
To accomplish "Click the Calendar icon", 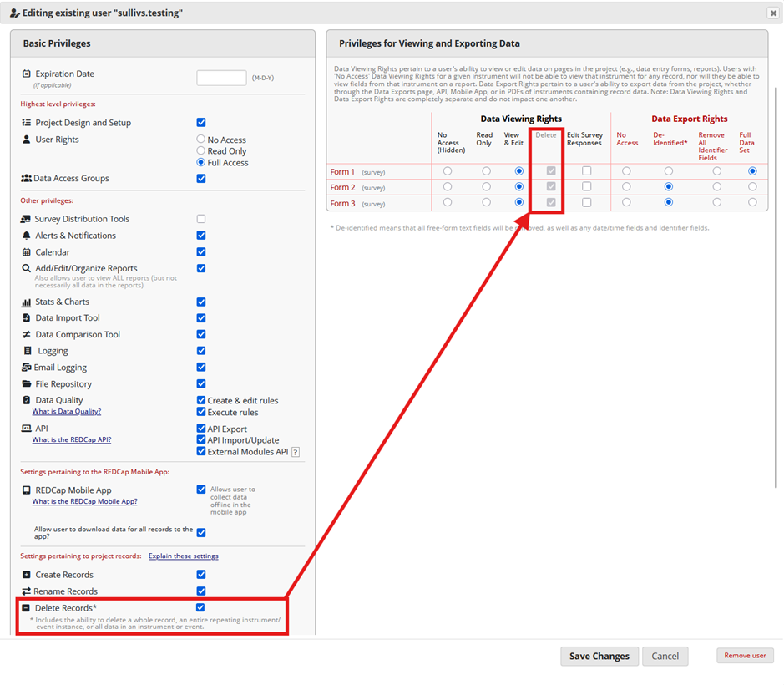I will [x=27, y=252].
